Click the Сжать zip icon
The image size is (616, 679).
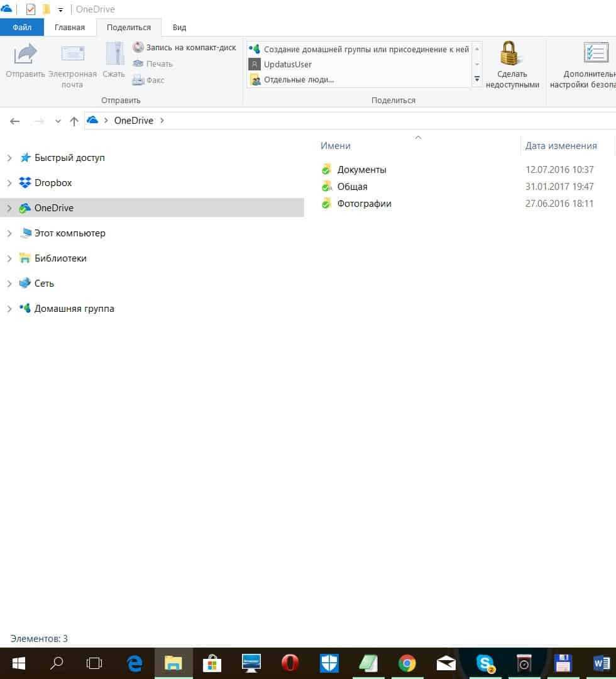(x=115, y=54)
